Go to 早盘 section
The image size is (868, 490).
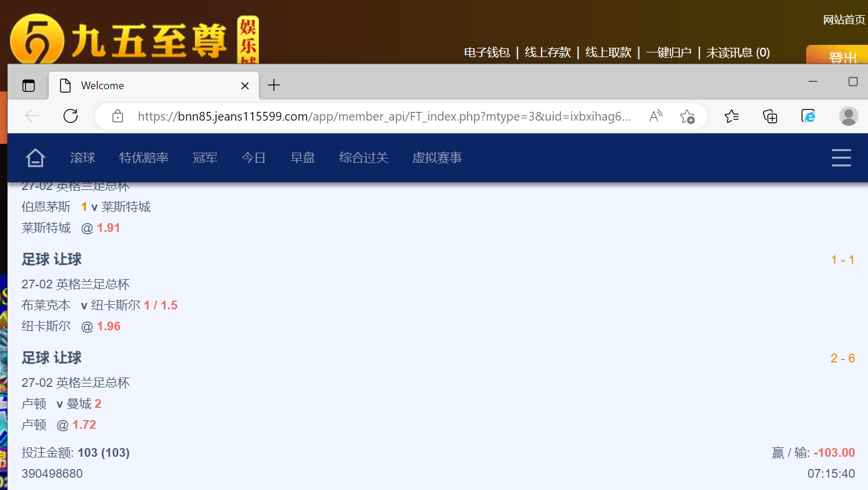pyautogui.click(x=303, y=158)
